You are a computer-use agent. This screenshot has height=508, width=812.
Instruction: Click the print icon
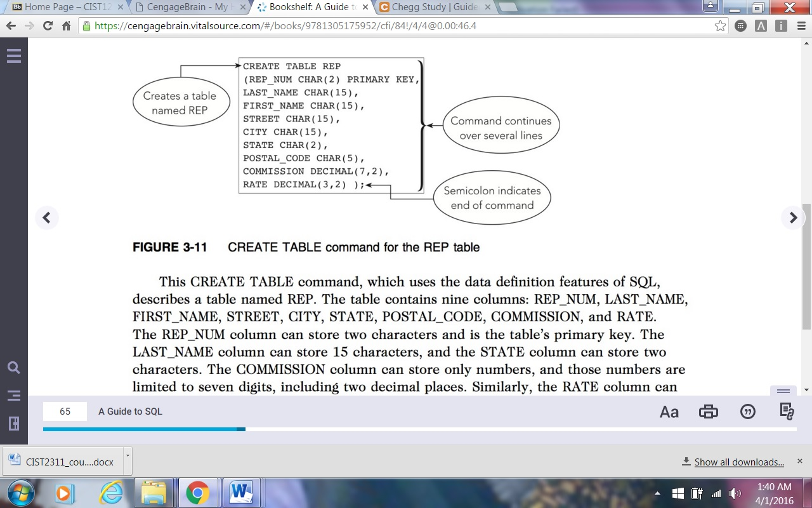[x=709, y=411]
